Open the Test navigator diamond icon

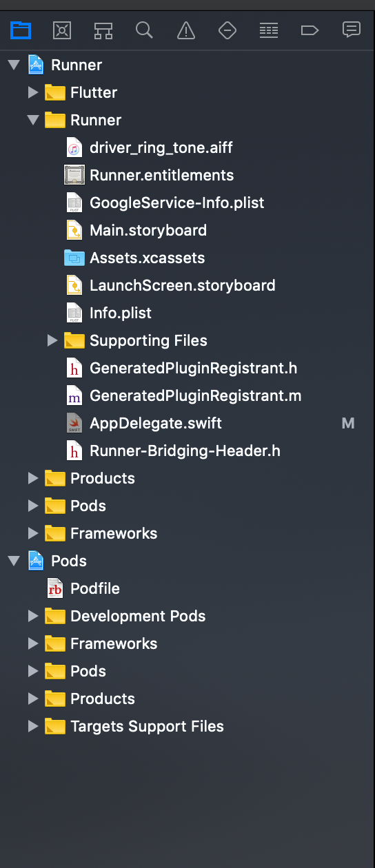click(227, 30)
